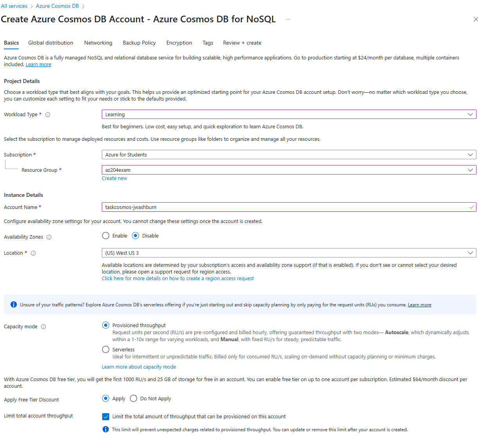Click the Instance Details heading
Image resolution: width=478 pixels, height=448 pixels.
(23, 195)
